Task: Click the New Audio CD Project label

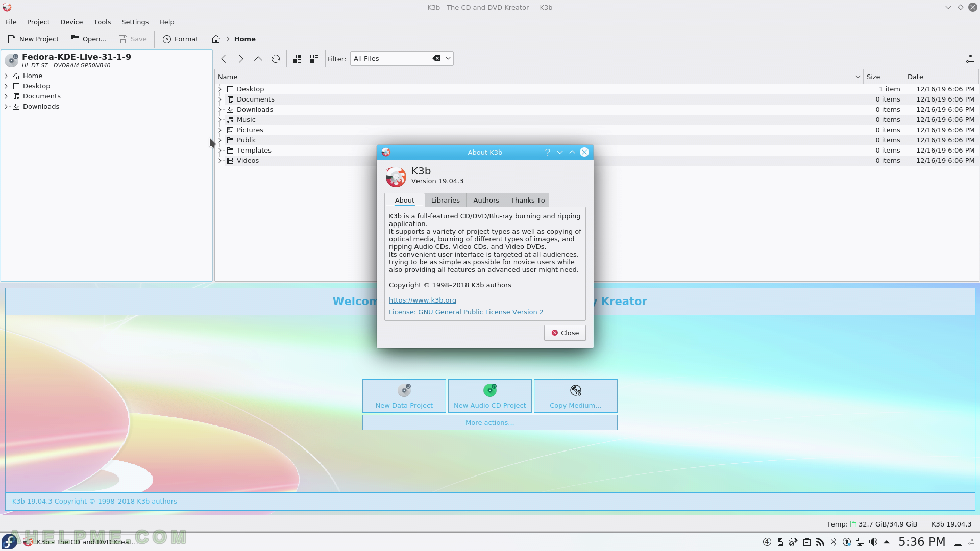Action: 489,405
